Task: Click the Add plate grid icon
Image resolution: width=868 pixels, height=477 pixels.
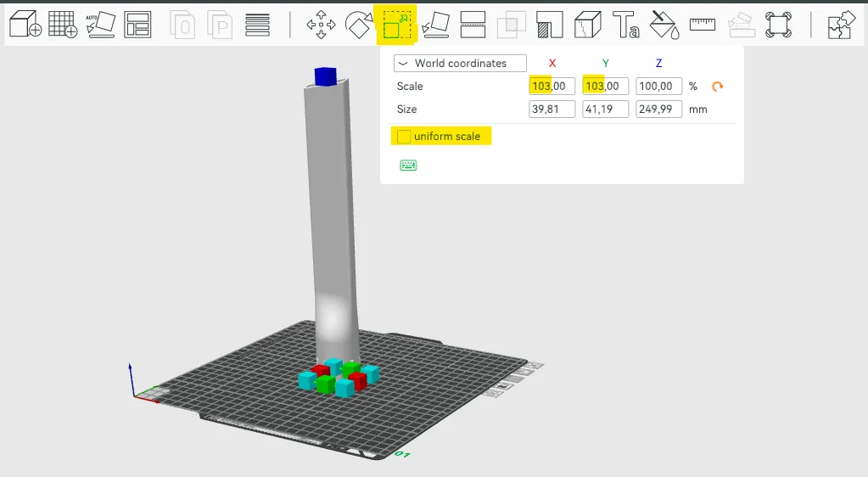Action: point(63,25)
